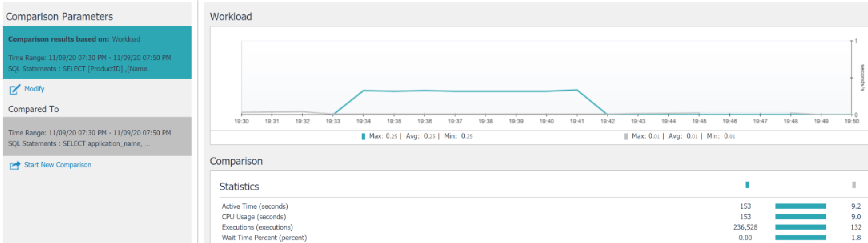Screen dimensions: 868x243
Task: Click the 19:30 marker on the time axis
Action: point(242,121)
